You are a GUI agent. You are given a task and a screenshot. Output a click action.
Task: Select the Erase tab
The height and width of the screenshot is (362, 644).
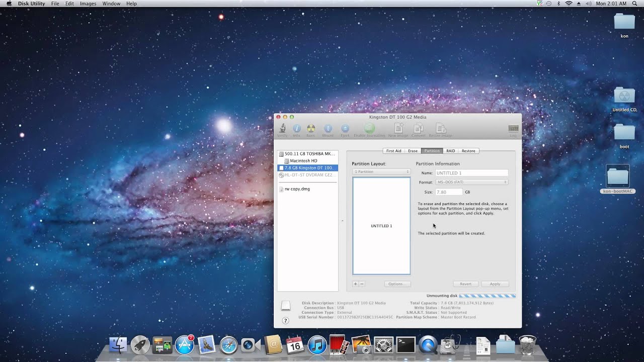(413, 151)
